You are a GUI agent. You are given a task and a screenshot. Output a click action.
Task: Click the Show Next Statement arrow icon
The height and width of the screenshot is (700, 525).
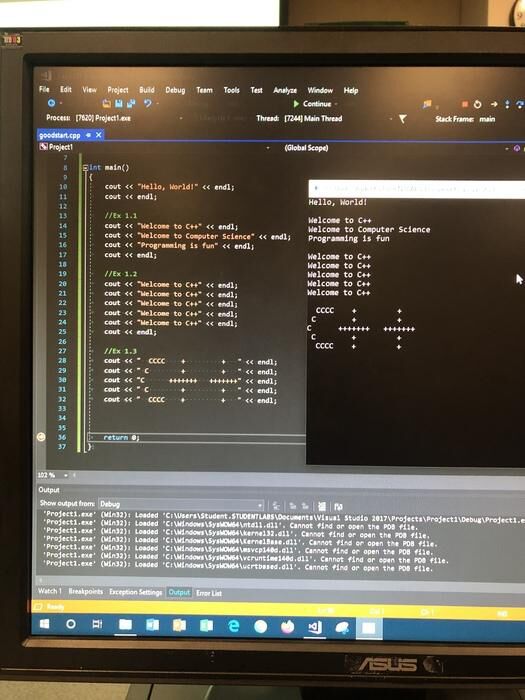494,104
